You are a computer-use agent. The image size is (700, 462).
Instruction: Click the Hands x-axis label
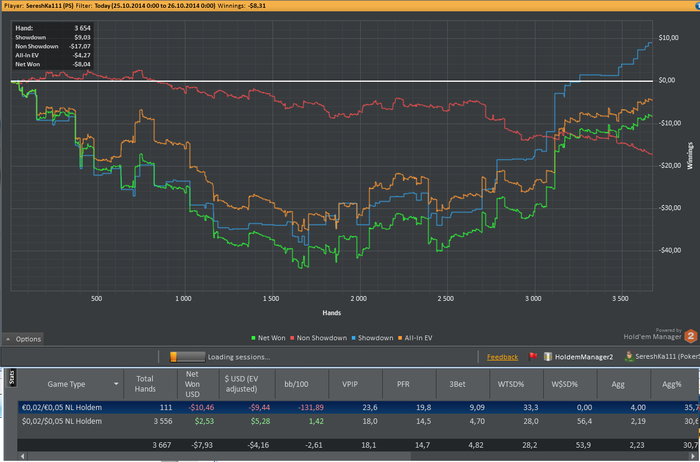click(331, 312)
